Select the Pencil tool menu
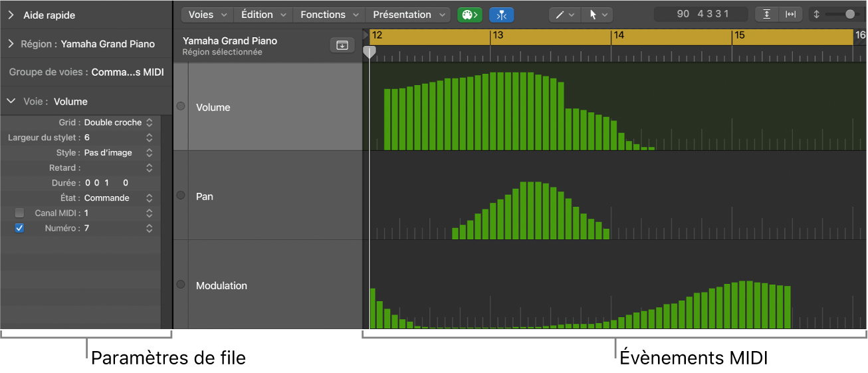 click(x=565, y=15)
